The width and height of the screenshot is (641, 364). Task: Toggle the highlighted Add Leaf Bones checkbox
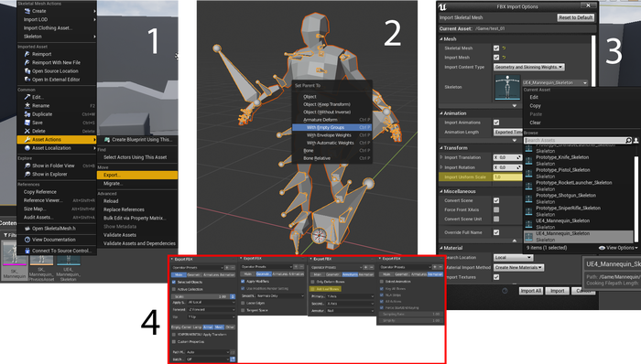click(x=313, y=289)
